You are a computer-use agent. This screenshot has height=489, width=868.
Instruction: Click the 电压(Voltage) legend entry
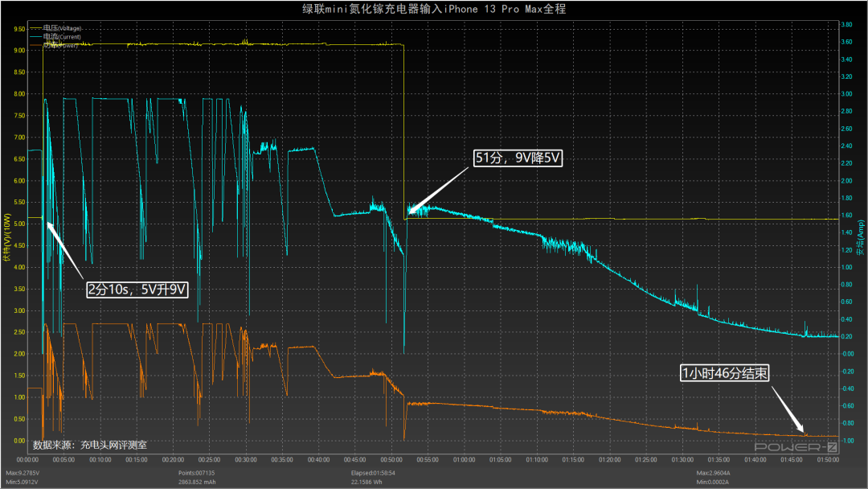point(55,28)
